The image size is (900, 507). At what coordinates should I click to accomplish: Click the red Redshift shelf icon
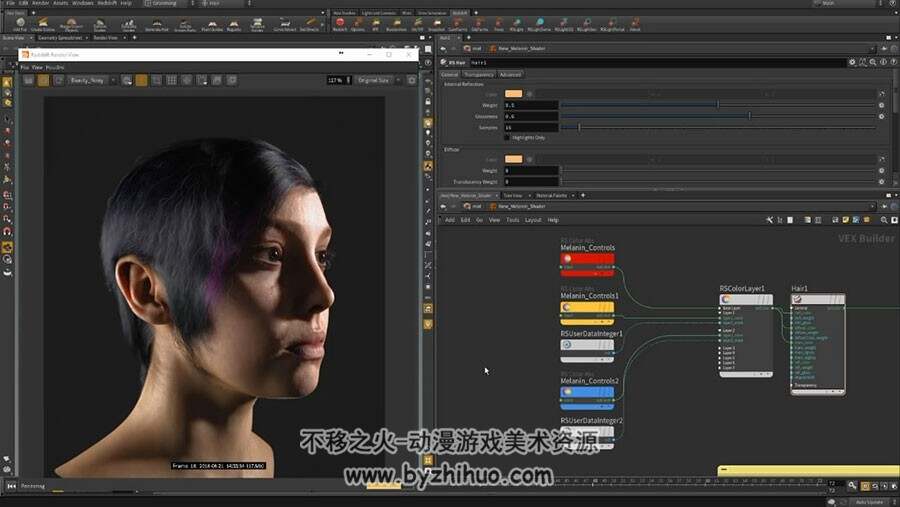tap(340, 24)
